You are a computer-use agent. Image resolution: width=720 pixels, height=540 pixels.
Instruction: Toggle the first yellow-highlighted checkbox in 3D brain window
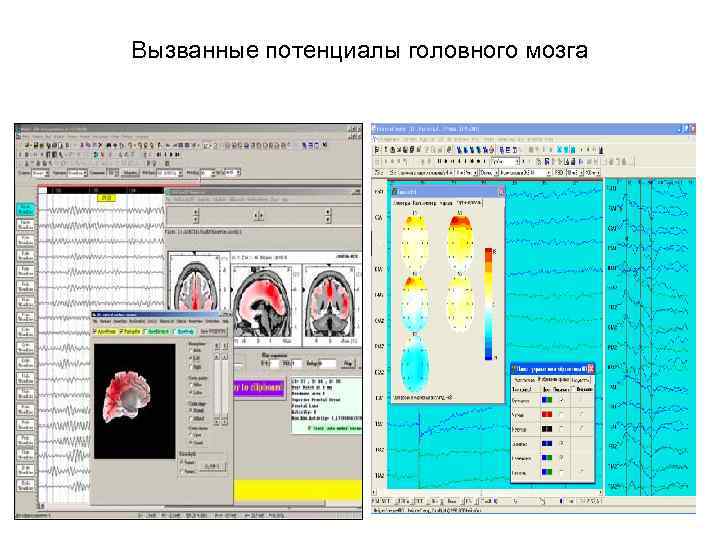(105, 331)
